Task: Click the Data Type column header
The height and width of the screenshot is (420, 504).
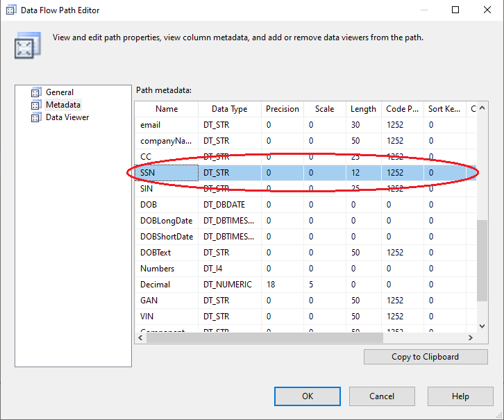Action: tap(229, 109)
